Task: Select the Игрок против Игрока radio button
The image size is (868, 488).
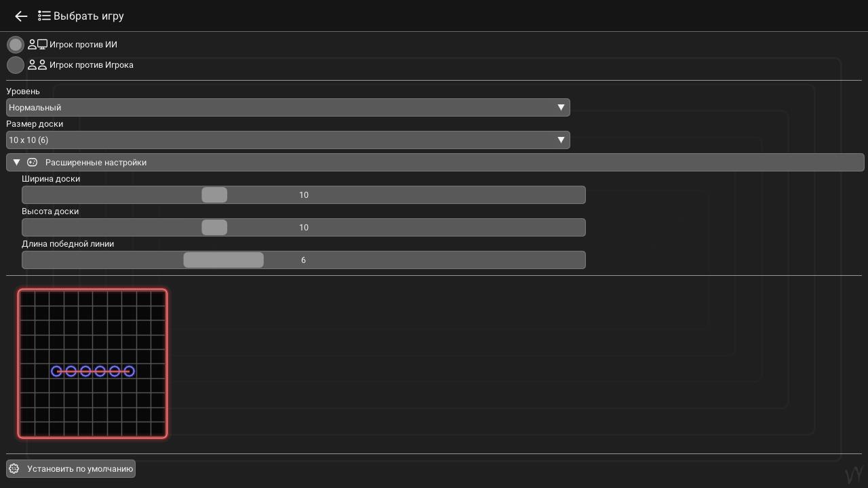Action: point(15,65)
